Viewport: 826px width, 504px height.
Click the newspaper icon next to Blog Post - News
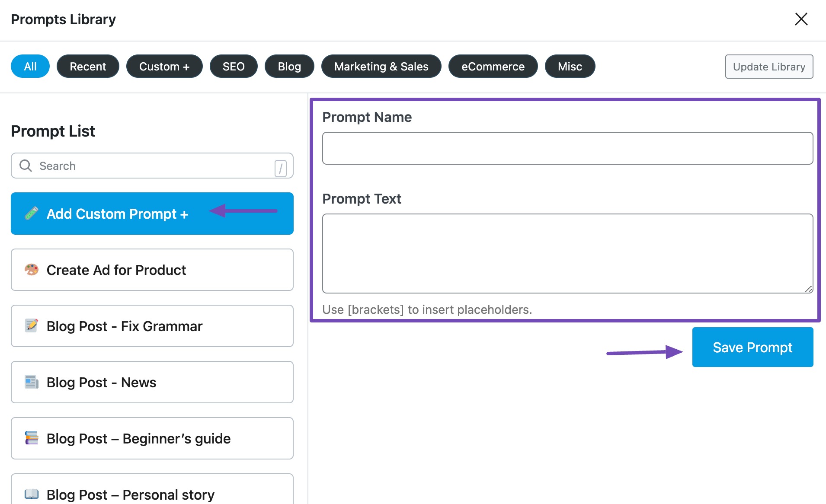[31, 382]
